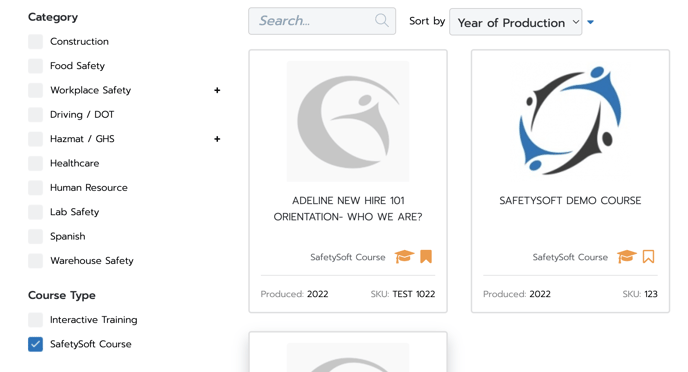Viewport: 688px width, 372px height.
Task: Tick the Warehouse Safety checkbox
Action: [x=36, y=261]
